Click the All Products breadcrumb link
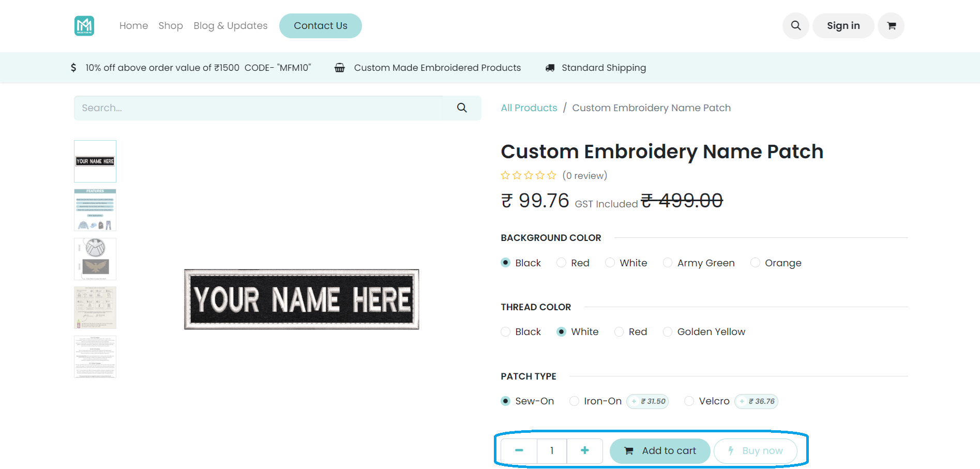Image resolution: width=980 pixels, height=469 pixels. point(529,108)
